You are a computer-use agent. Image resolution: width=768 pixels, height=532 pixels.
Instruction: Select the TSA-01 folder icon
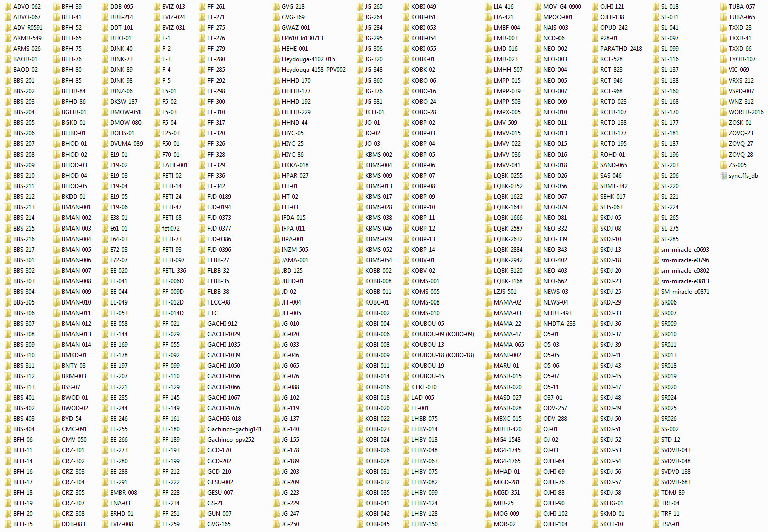point(656,524)
